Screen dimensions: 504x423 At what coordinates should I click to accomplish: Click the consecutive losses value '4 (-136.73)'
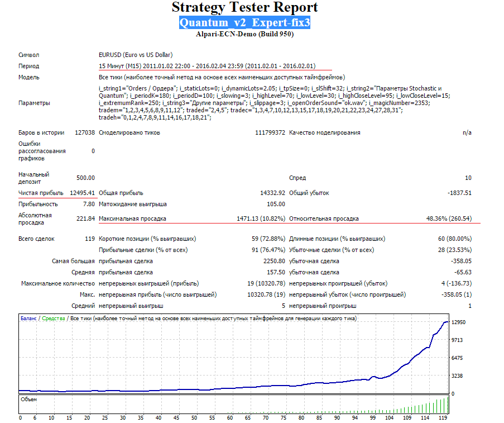pyautogui.click(x=457, y=284)
